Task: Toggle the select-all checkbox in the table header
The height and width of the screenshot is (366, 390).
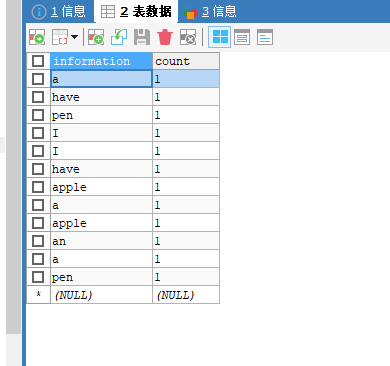Action: [38, 61]
